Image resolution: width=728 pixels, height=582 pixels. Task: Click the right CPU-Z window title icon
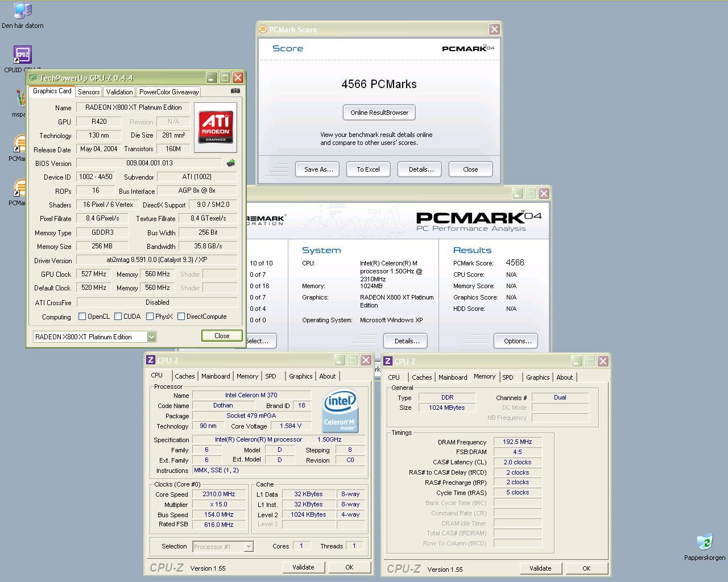tap(388, 361)
